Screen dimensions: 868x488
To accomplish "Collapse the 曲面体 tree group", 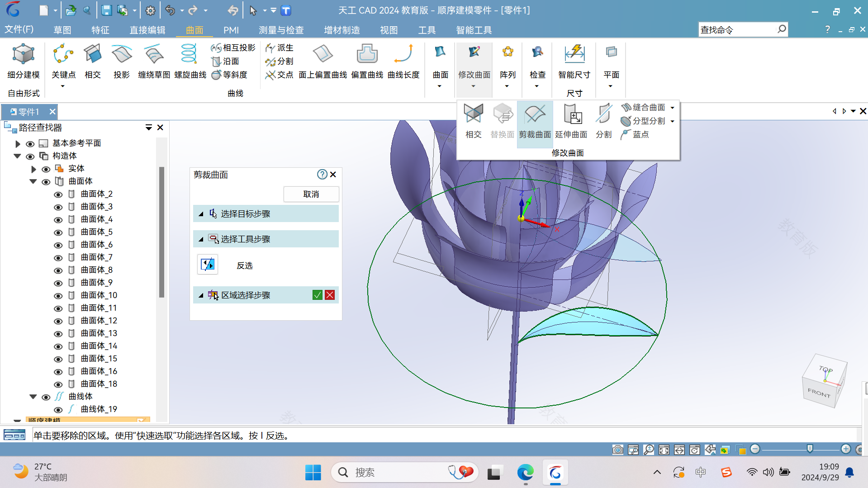I will tap(33, 181).
